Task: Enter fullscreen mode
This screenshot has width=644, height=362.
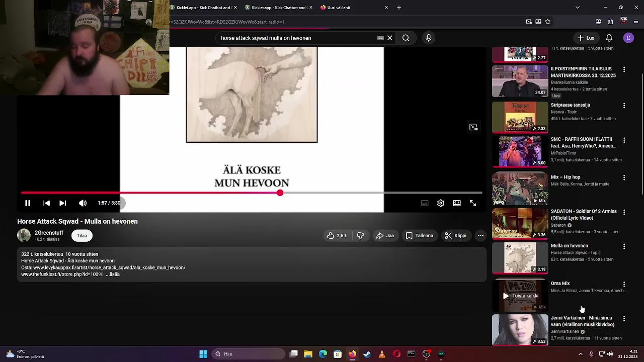Action: tap(473, 203)
